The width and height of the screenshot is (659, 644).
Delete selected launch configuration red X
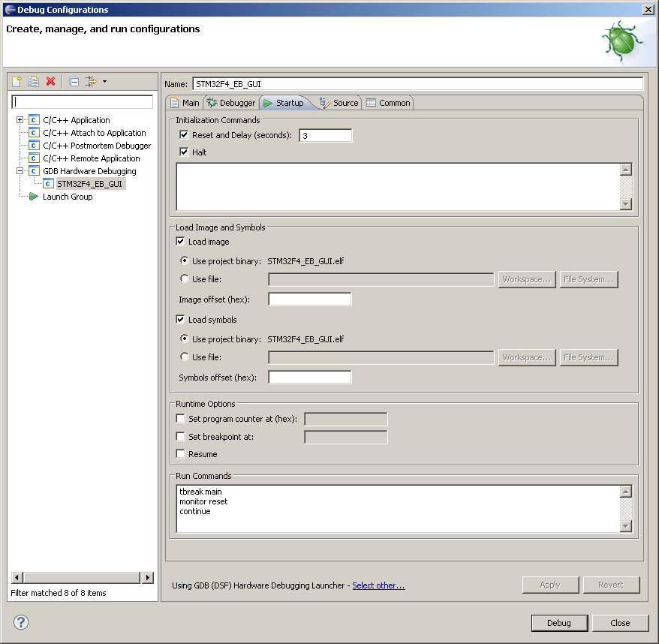(x=51, y=81)
